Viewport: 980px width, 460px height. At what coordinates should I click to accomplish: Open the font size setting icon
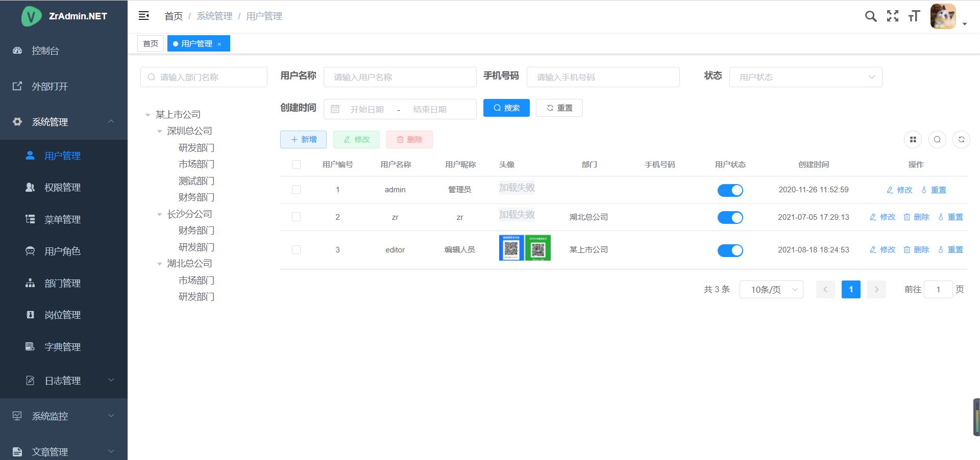coord(914,16)
